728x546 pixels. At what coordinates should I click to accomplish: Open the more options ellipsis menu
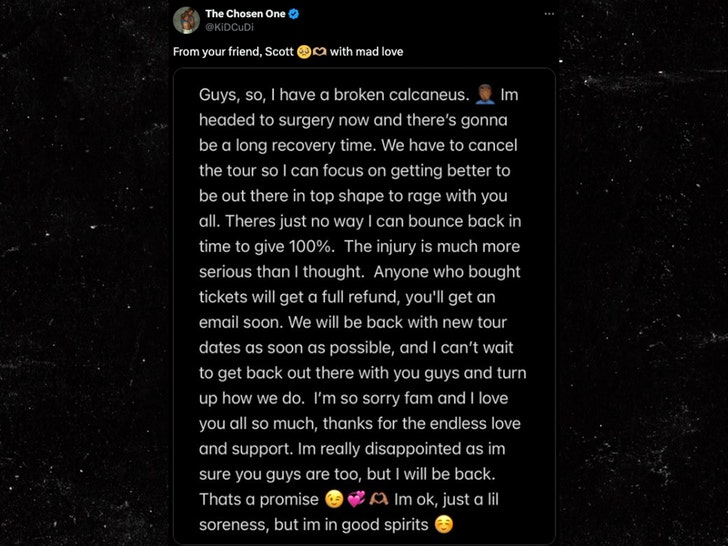[x=548, y=14]
